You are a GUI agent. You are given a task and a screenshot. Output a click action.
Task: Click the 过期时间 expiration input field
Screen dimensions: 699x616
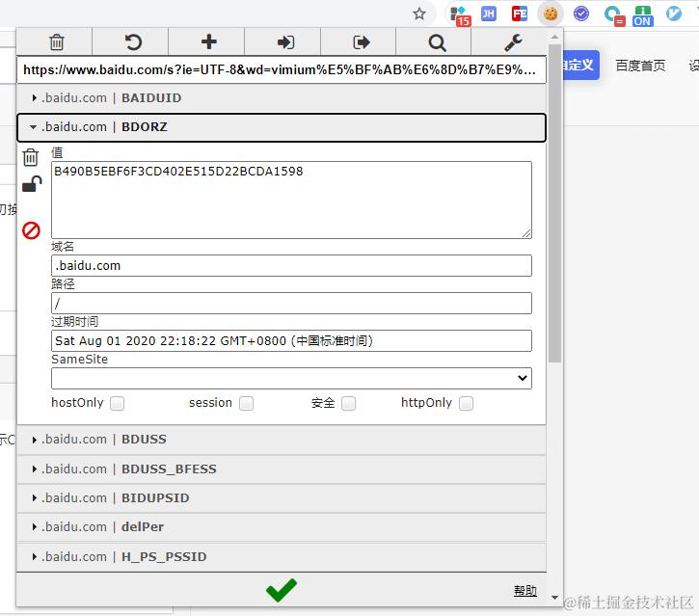[x=291, y=340]
